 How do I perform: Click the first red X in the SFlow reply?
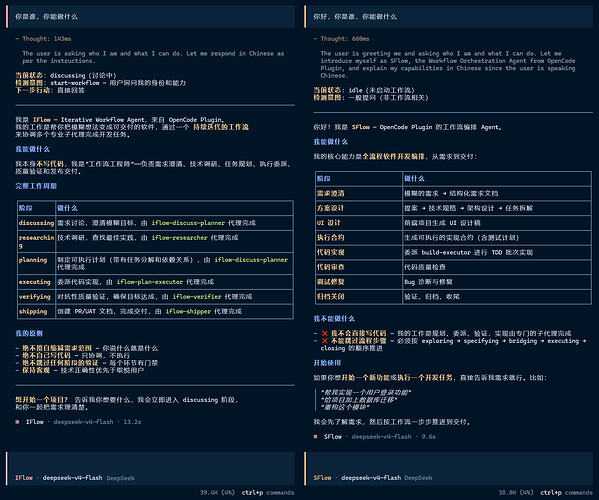(325, 333)
